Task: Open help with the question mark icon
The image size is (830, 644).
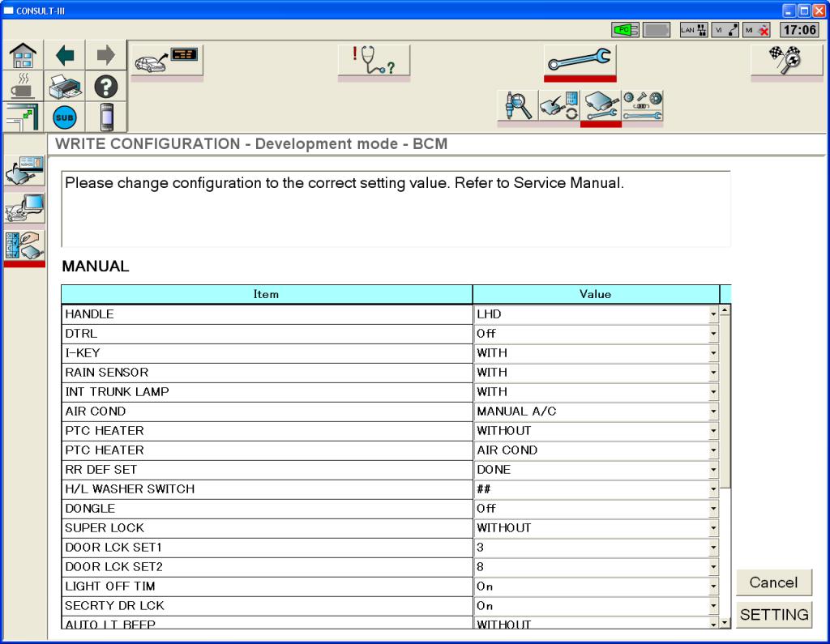Action: (x=106, y=86)
